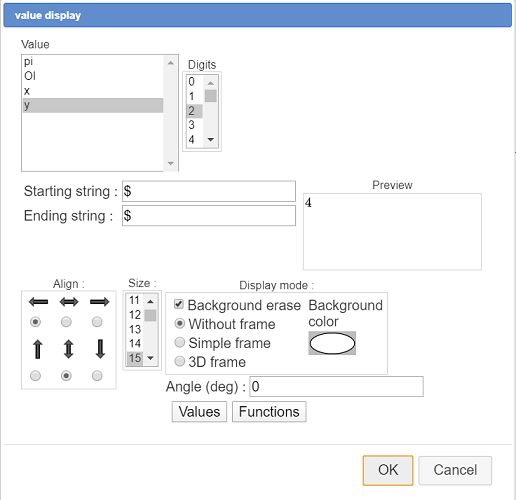Select the left horizontal align radio button
516x500 pixels.
click(x=35, y=322)
